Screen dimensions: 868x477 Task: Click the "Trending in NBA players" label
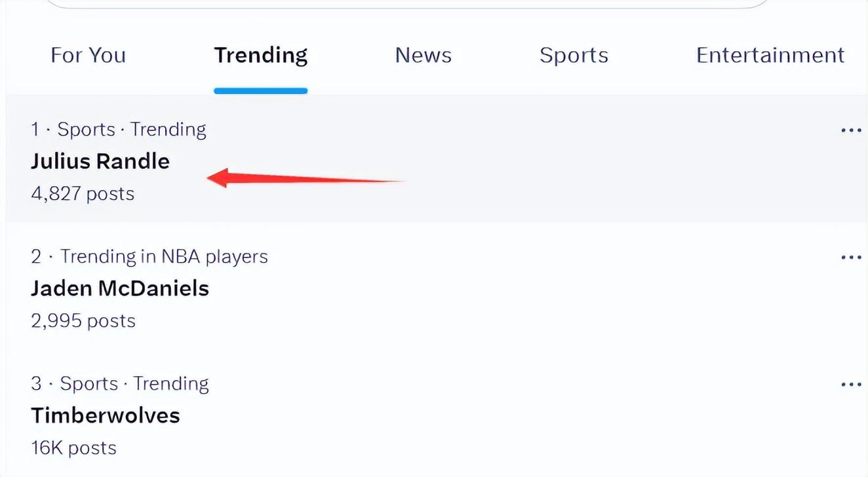tap(164, 257)
